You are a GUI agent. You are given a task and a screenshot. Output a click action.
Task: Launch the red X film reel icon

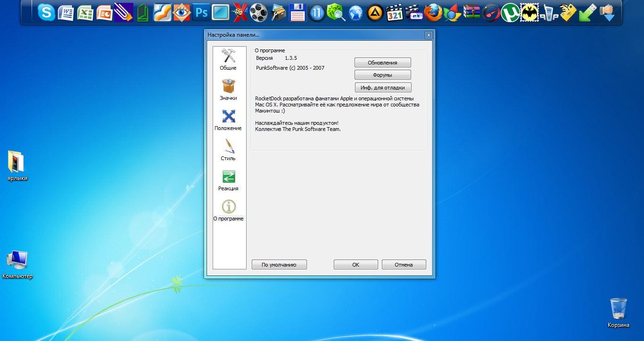(x=239, y=13)
